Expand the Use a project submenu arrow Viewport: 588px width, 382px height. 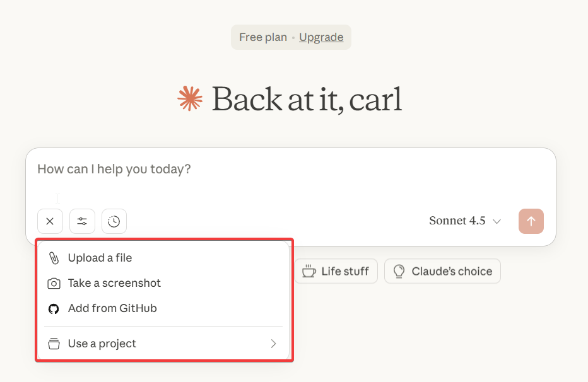click(x=273, y=344)
